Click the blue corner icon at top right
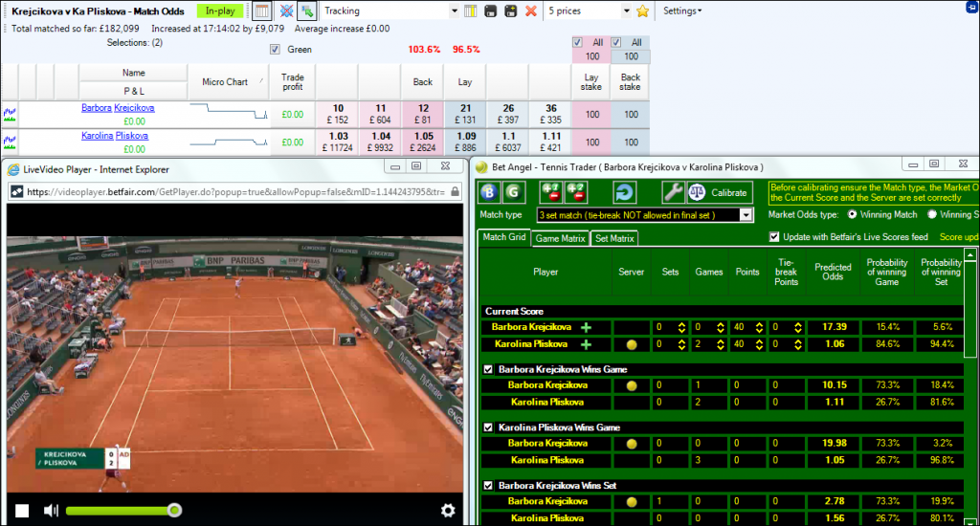 click(973, 7)
